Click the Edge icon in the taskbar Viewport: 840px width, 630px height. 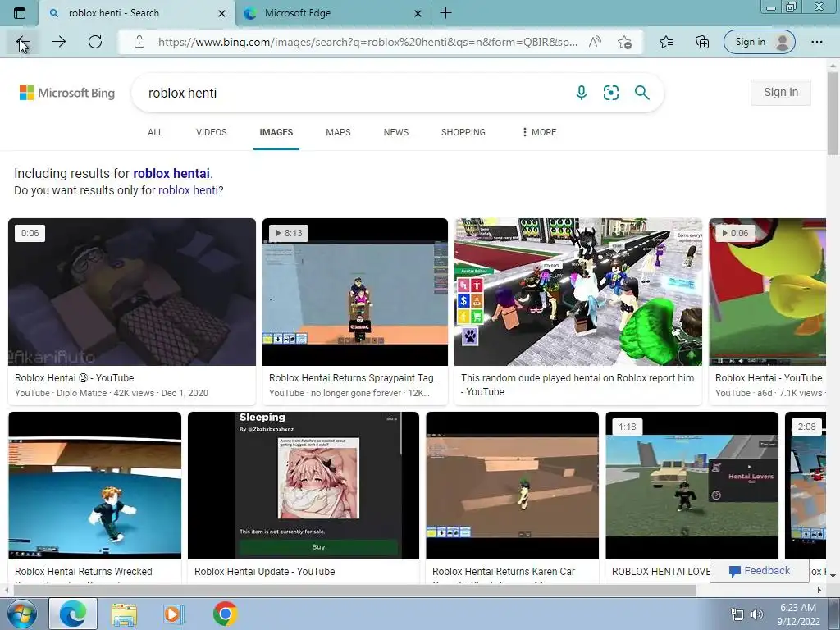[x=73, y=614]
